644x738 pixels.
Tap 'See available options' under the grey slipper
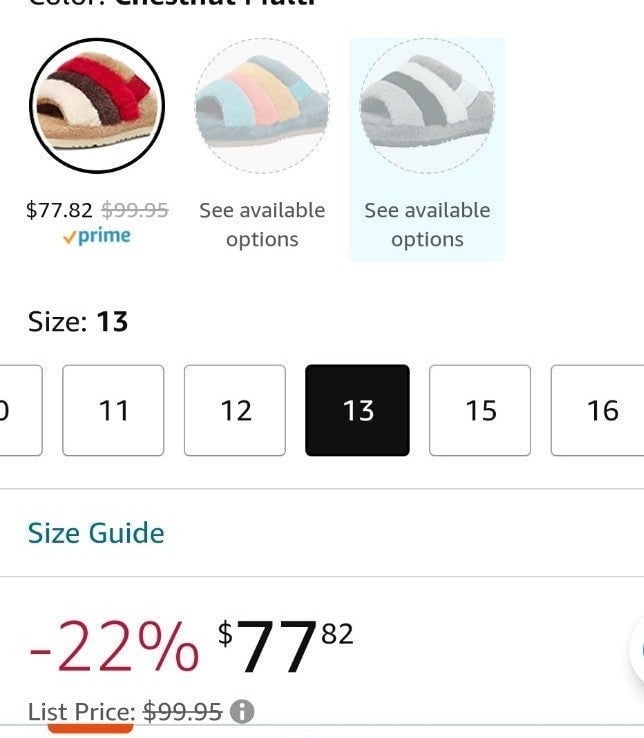click(427, 225)
